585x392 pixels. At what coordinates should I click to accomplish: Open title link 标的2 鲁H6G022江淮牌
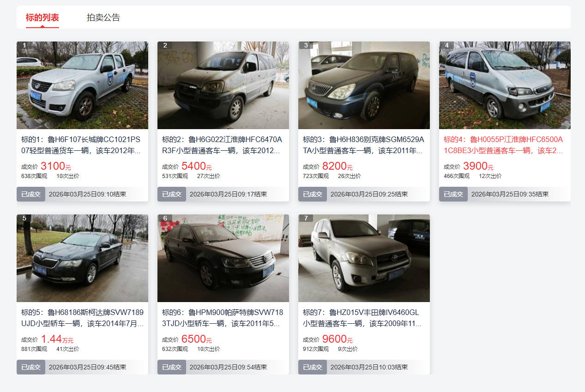click(x=223, y=145)
